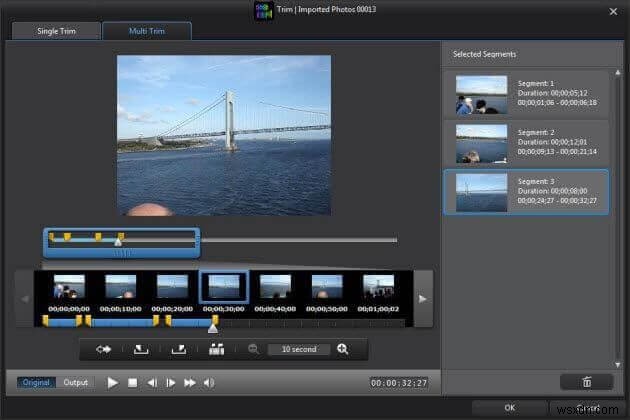Click the Mark Out icon

click(x=178, y=349)
